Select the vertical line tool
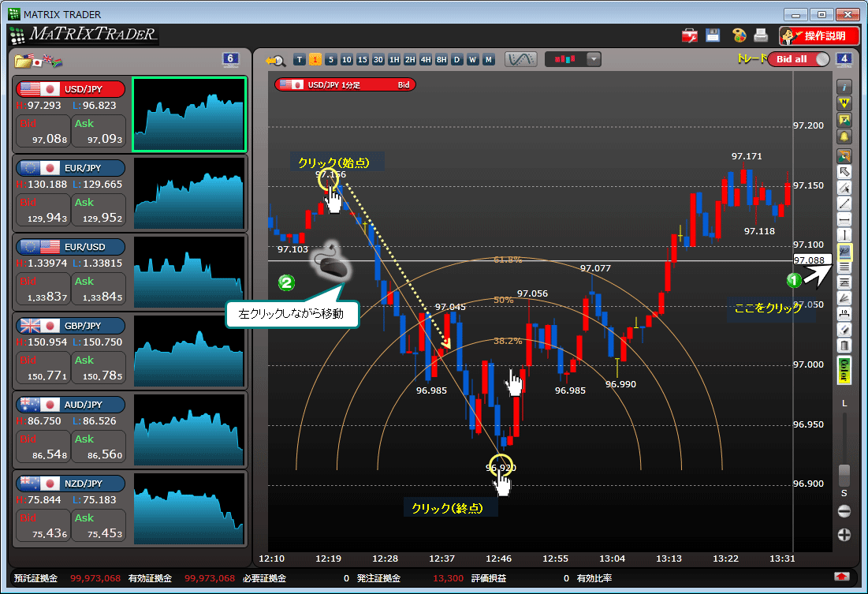This screenshot has height=594, width=868. 844,236
